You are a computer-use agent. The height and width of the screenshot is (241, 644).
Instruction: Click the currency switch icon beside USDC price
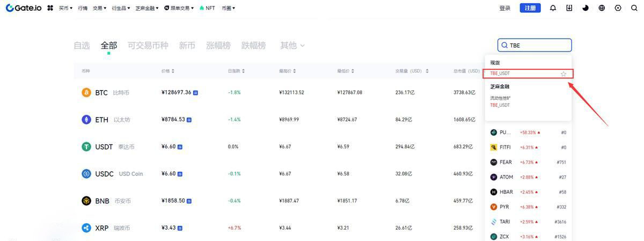pos(180,173)
